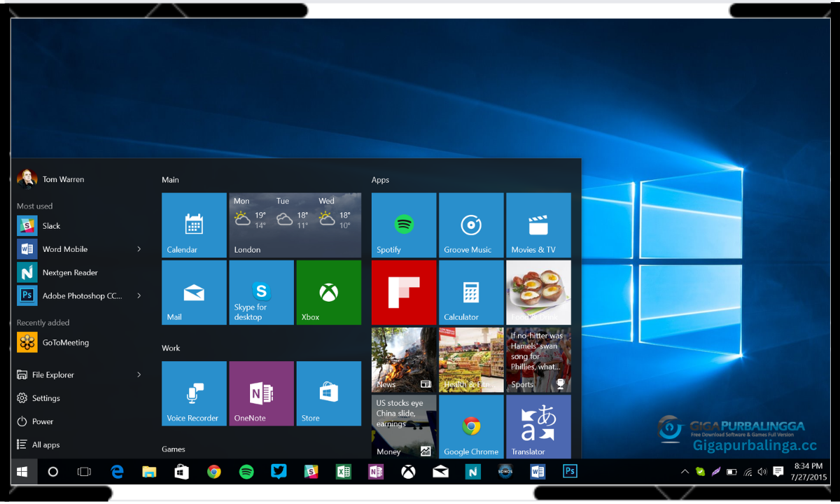Open File Explorer taskbar icon
The image size is (840, 504).
click(149, 472)
